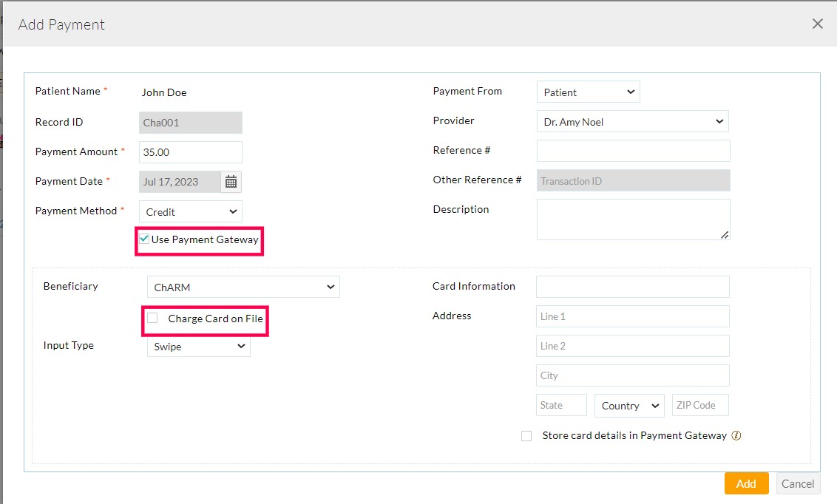Focus the Reference # input field
Image resolution: width=837 pixels, height=504 pixels.
pos(633,151)
